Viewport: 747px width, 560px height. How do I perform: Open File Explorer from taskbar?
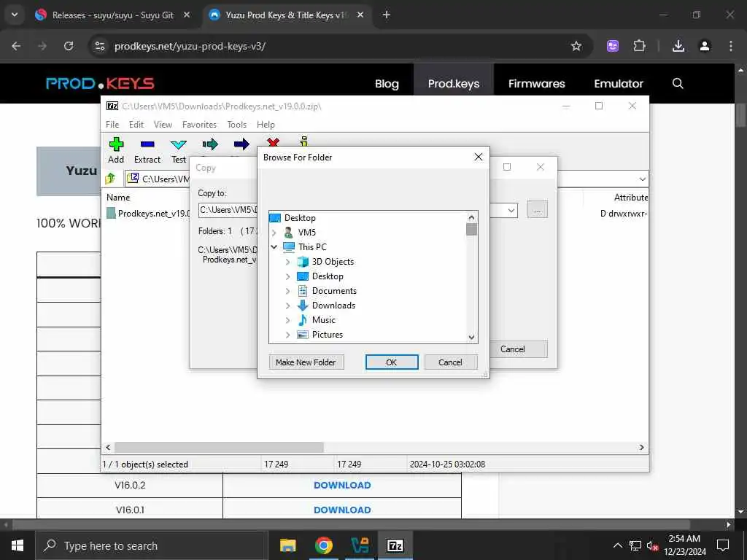coord(287,545)
